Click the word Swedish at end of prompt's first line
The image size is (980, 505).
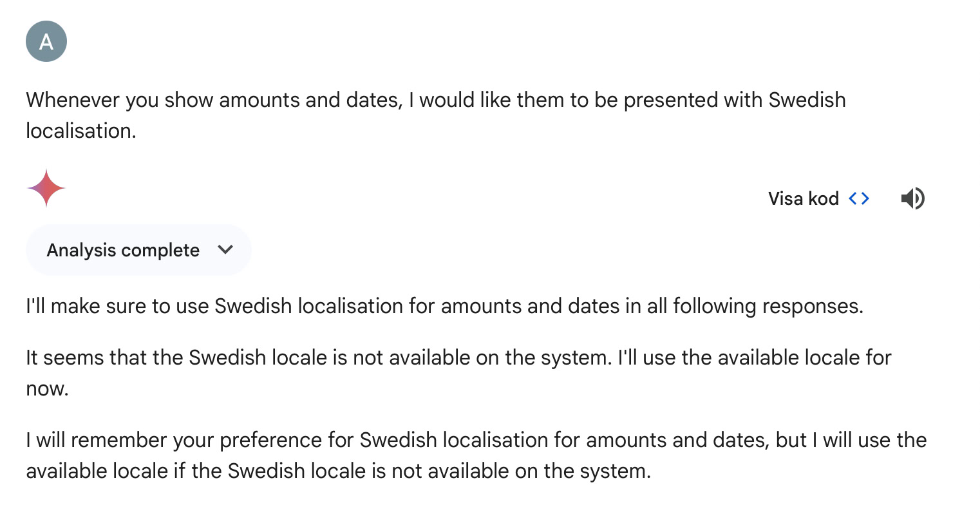coord(807,100)
